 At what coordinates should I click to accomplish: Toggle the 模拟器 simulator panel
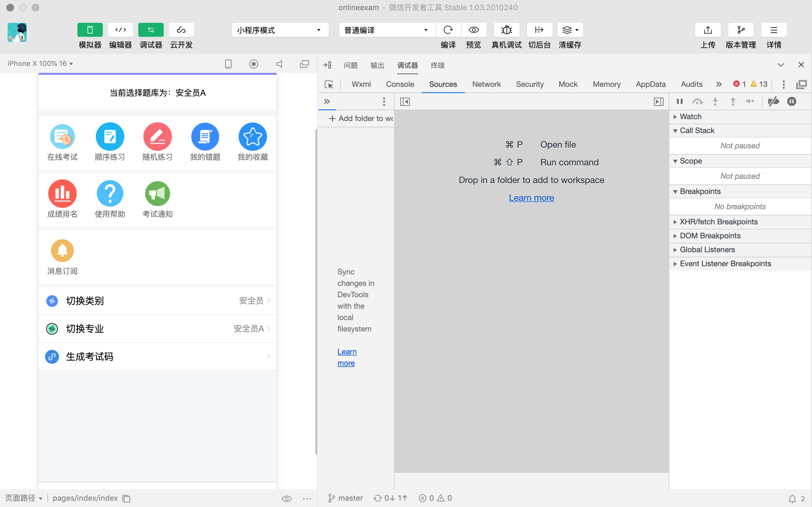coord(90,30)
